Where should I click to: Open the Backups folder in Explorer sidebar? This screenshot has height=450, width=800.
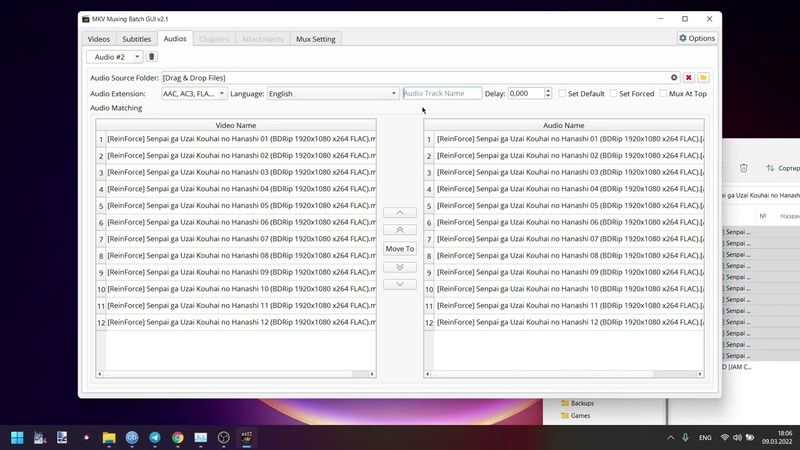click(577, 403)
